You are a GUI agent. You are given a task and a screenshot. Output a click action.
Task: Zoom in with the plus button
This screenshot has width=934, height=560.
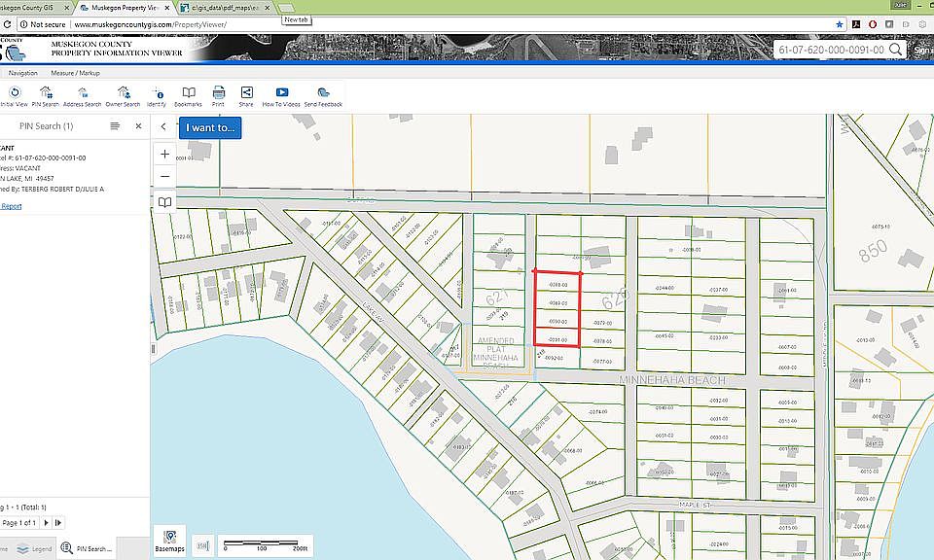coord(164,154)
